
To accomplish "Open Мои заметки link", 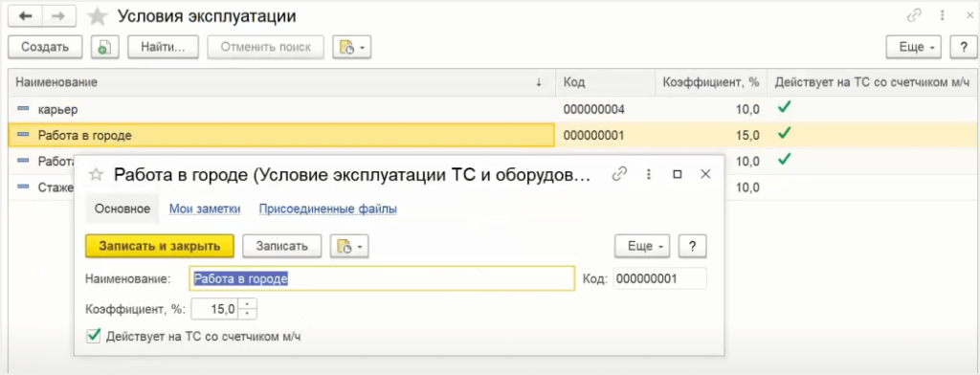I will (205, 210).
